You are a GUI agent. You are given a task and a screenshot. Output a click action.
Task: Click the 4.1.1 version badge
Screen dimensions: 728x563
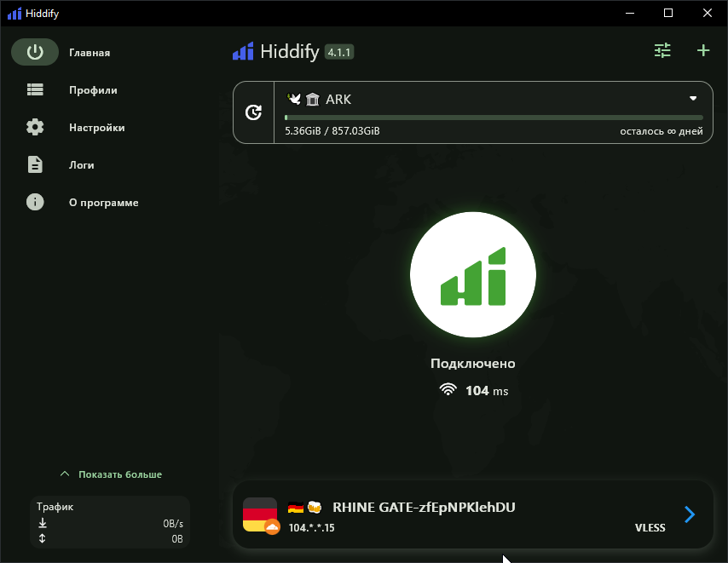click(338, 52)
